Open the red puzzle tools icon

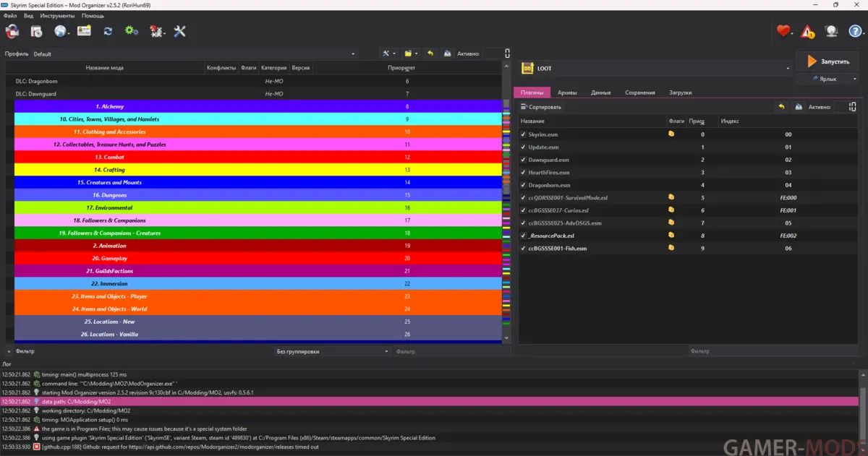tap(156, 31)
